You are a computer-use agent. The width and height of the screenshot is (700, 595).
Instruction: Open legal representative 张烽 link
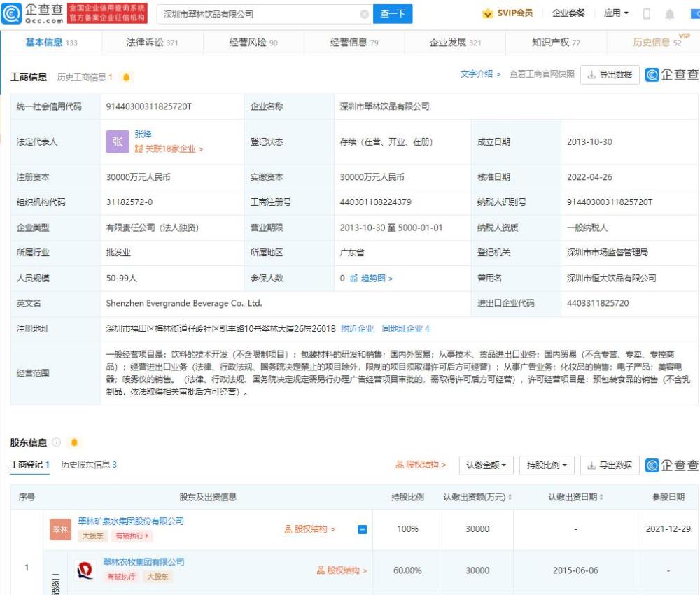point(143,134)
